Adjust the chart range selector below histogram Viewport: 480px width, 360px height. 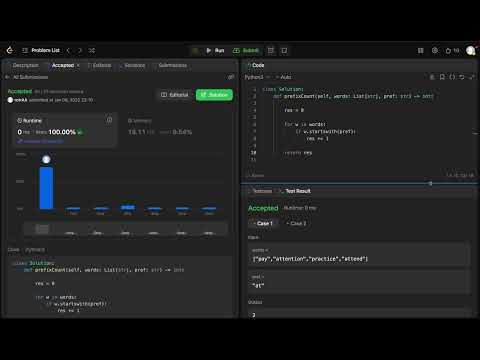point(126,229)
